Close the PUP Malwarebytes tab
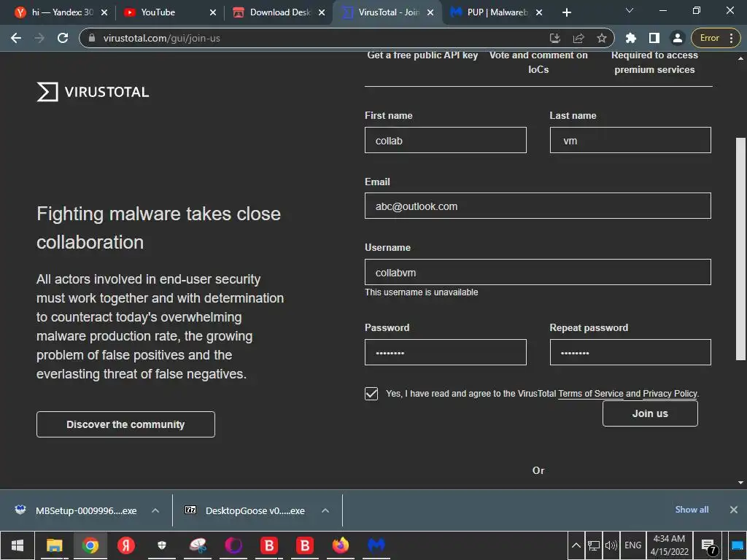Screen dimensions: 747x560 539,12
